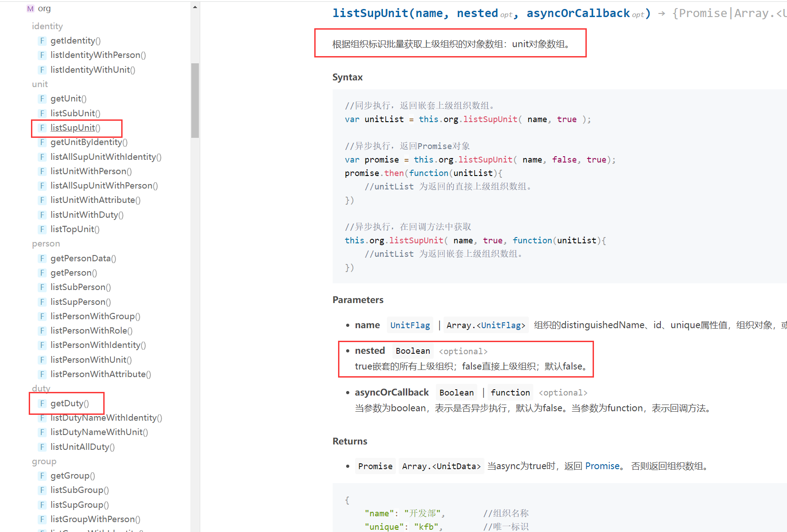The height and width of the screenshot is (532, 787).
Task: Click the M module icon beside org
Action: pyautogui.click(x=30, y=9)
